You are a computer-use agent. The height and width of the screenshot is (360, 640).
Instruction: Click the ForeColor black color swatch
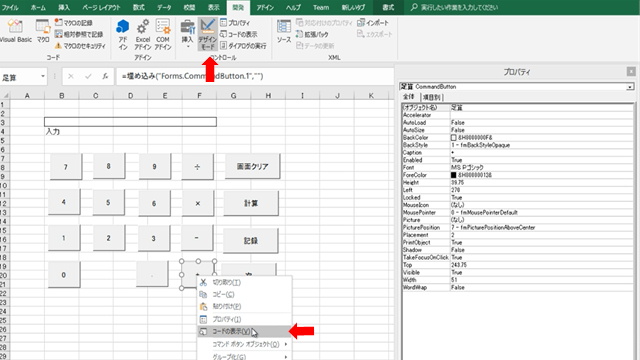coord(453,175)
